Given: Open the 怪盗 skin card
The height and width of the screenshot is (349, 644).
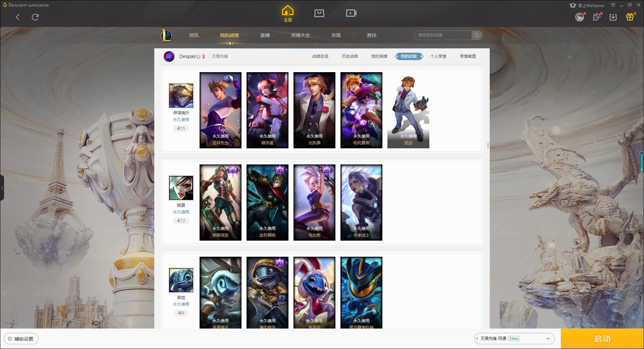Looking at the screenshot, I should point(408,110).
